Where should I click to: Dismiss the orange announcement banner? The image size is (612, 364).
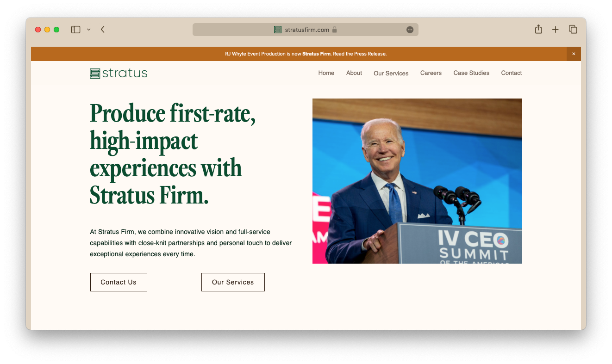click(x=574, y=54)
